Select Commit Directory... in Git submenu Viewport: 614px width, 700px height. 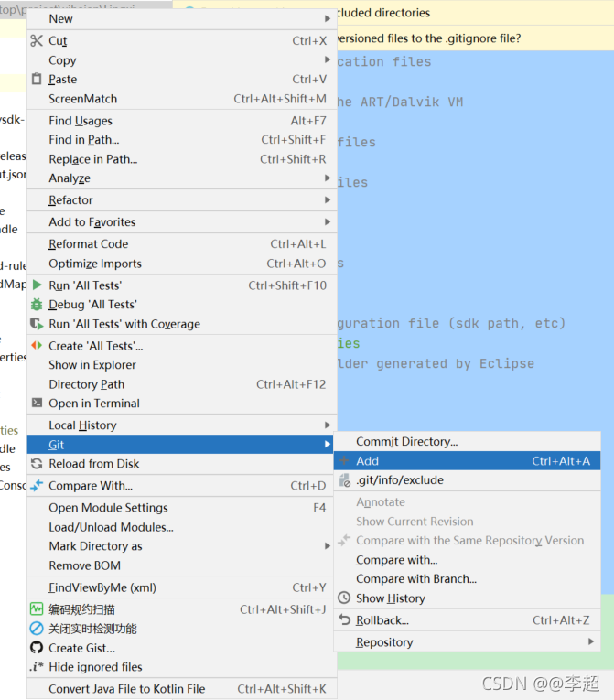pyautogui.click(x=467, y=442)
